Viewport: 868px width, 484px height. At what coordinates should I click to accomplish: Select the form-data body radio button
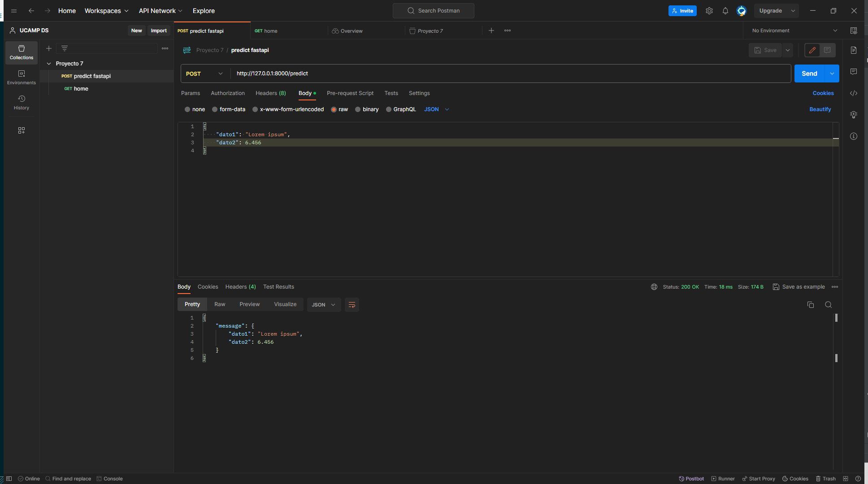[x=215, y=109]
